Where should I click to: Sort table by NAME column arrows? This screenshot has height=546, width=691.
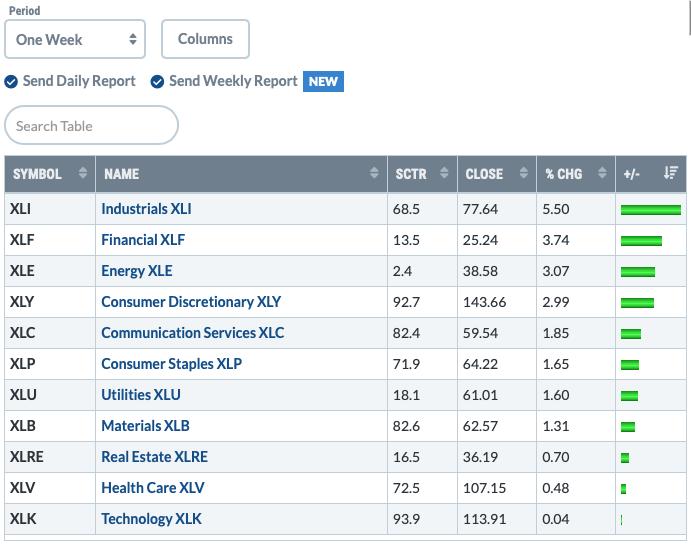coord(374,173)
